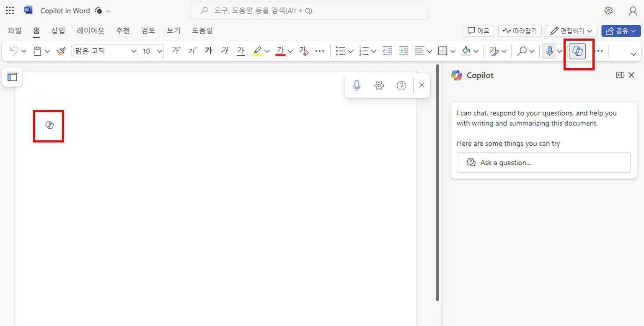The image size is (644, 326).
Task: Toggle the Copilot button in the ribbon
Action: (x=578, y=52)
